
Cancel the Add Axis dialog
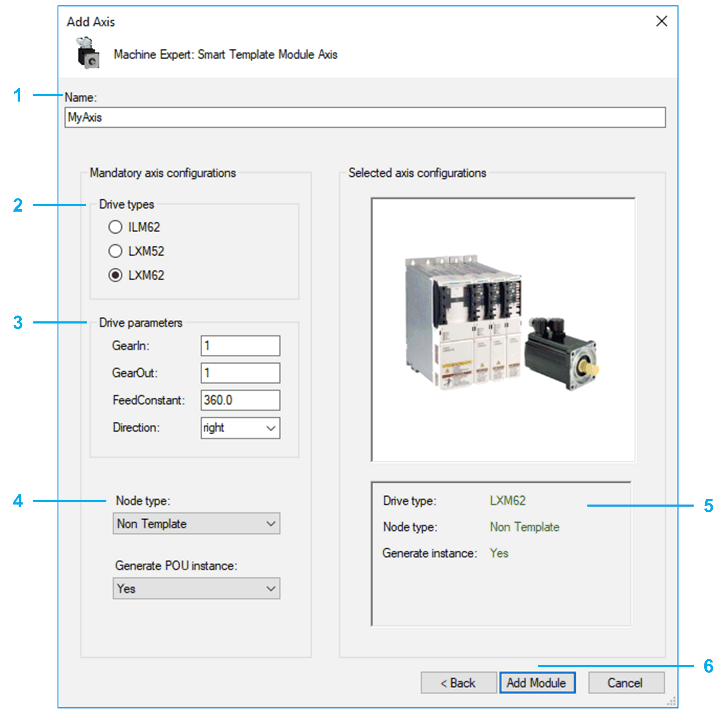point(626,682)
